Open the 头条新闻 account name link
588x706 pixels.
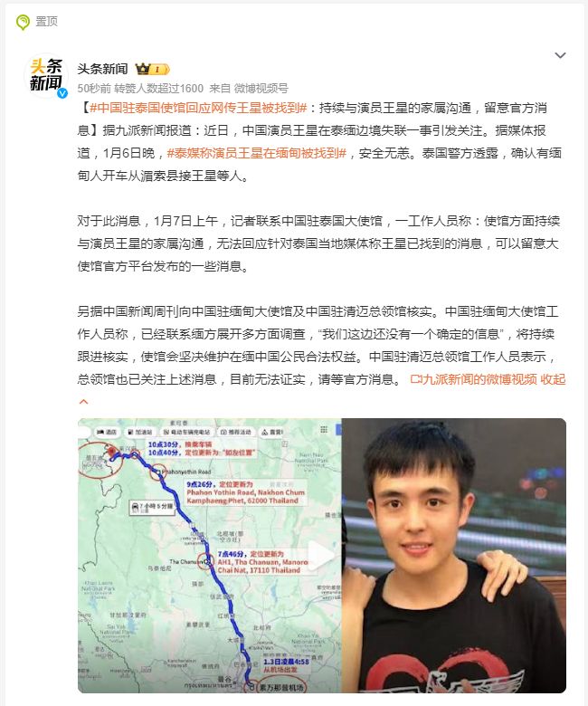102,69
